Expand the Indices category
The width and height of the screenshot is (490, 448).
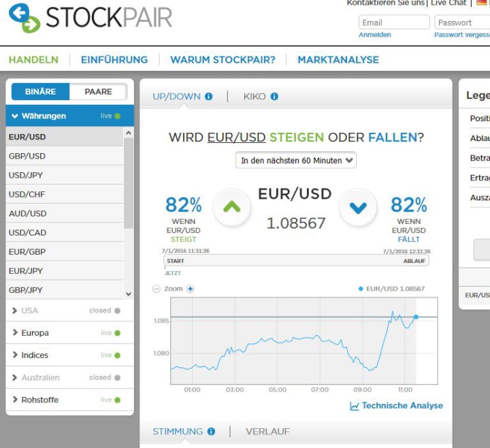click(69, 355)
